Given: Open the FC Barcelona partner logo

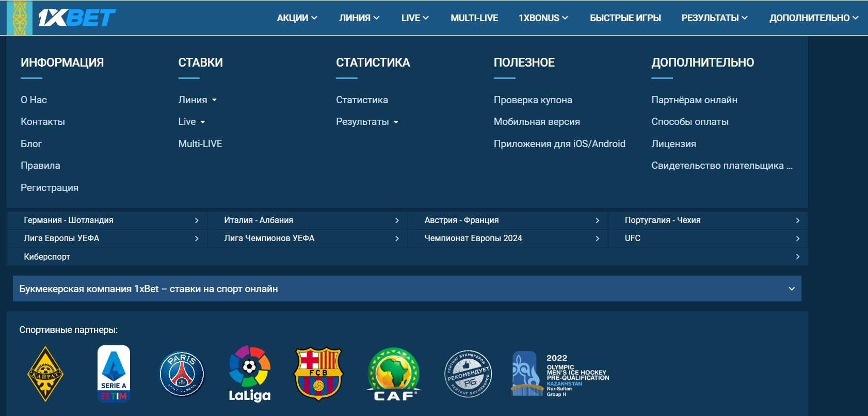Looking at the screenshot, I should (318, 374).
